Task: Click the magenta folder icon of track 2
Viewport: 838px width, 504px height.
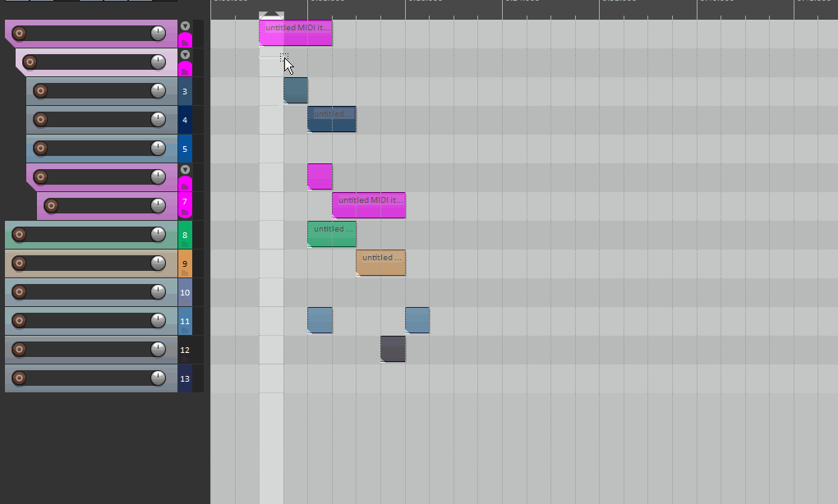Action: (185, 71)
